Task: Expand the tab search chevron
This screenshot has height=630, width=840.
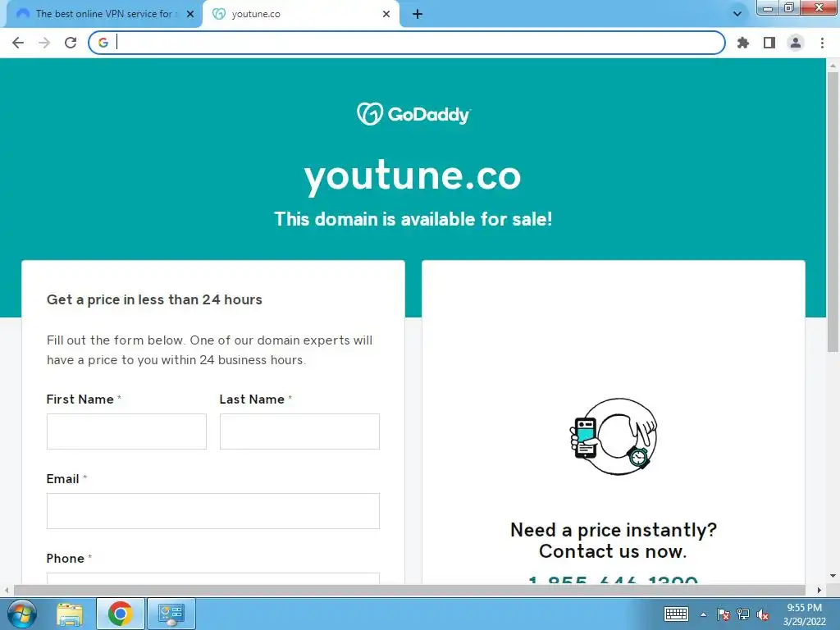Action: coord(737,14)
